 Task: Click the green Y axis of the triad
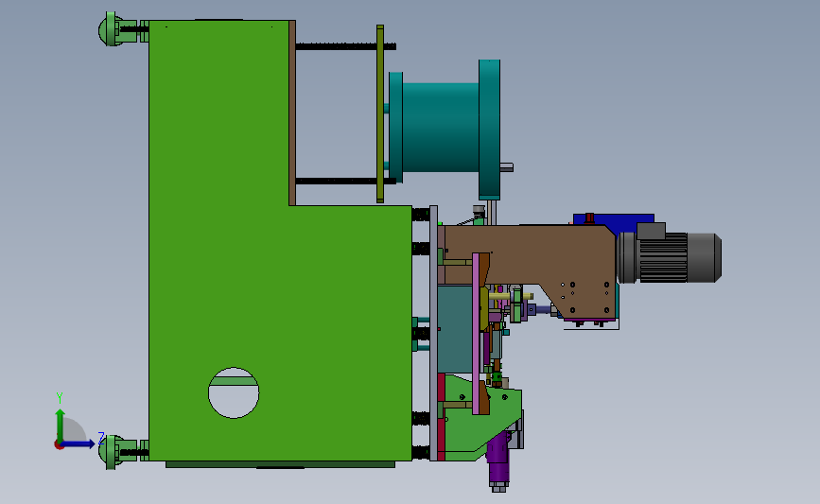pos(61,426)
